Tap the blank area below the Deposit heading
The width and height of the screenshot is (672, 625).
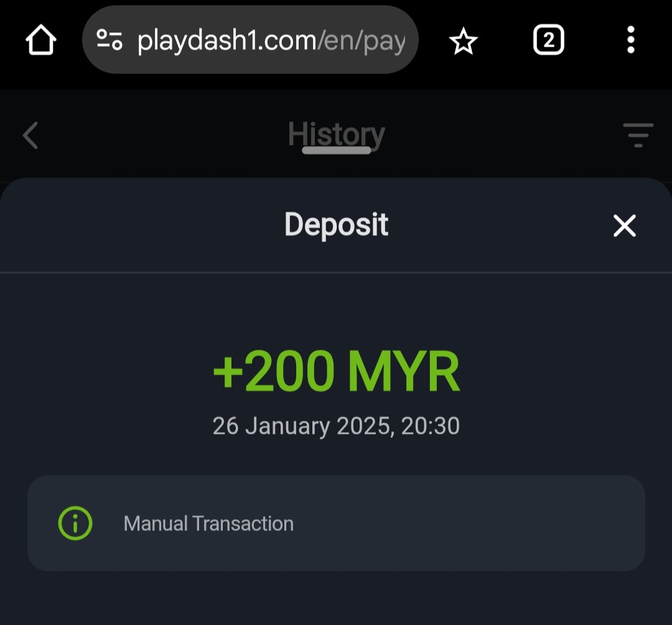pyautogui.click(x=337, y=309)
